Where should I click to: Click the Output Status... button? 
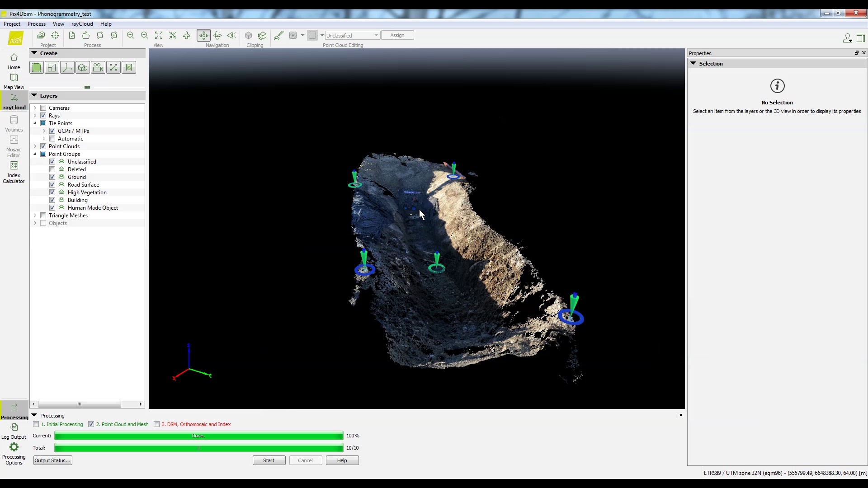coord(52,460)
